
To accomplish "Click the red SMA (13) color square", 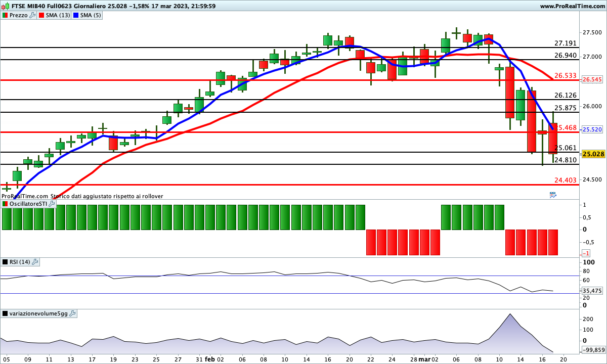I will (41, 15).
